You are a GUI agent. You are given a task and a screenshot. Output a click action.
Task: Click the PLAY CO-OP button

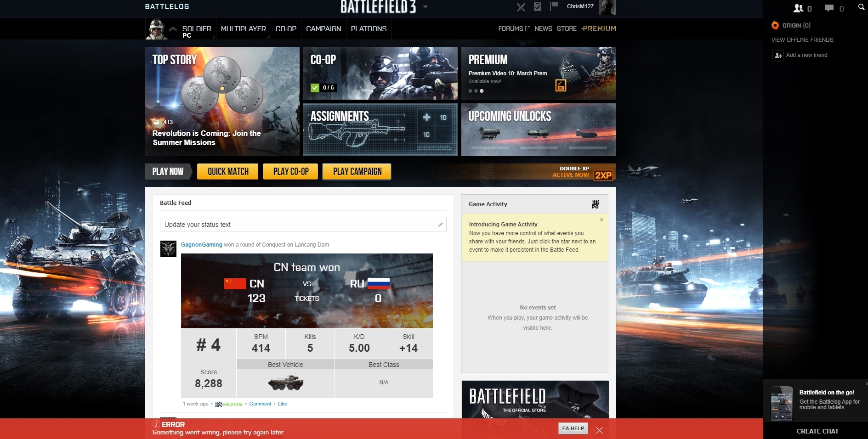tap(290, 172)
